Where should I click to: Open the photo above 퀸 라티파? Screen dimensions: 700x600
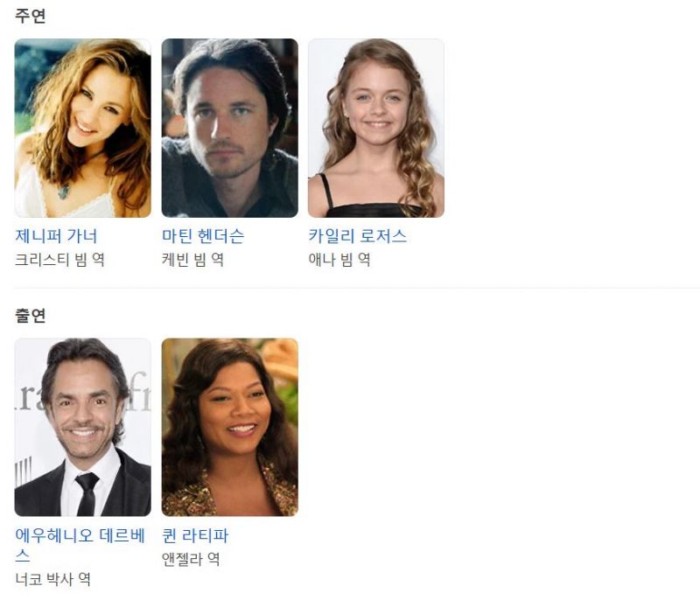pyautogui.click(x=229, y=428)
